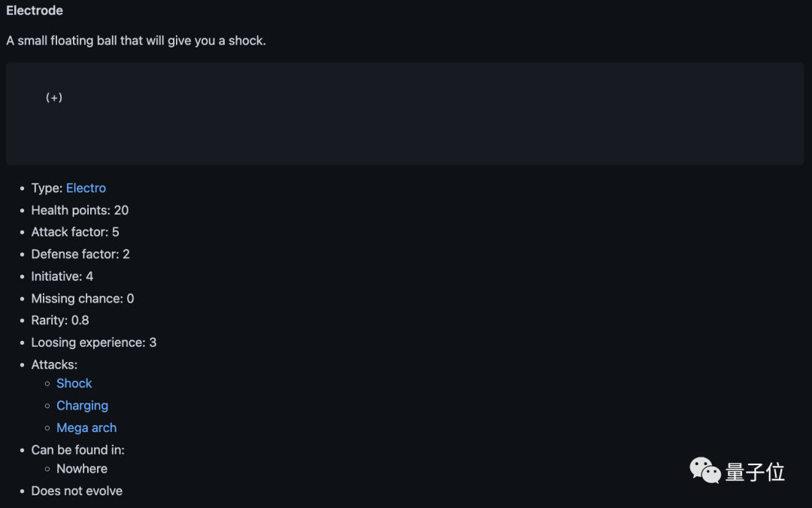Click the Nowhere location entry
This screenshot has height=508, width=812.
tap(82, 469)
